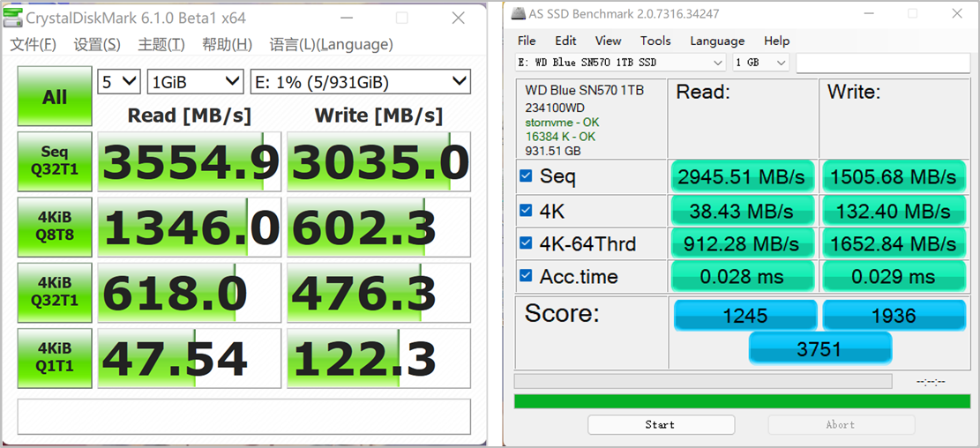980x448 pixels.
Task: Open the 文件(F) menu in CrystalDiskMark
Action: tap(34, 44)
